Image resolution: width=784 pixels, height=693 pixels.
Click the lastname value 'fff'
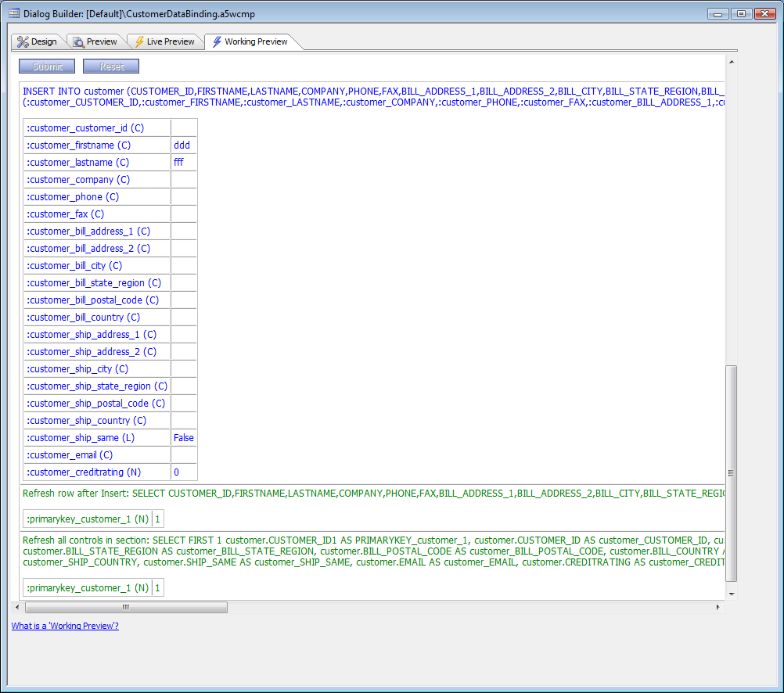pyautogui.click(x=178, y=163)
